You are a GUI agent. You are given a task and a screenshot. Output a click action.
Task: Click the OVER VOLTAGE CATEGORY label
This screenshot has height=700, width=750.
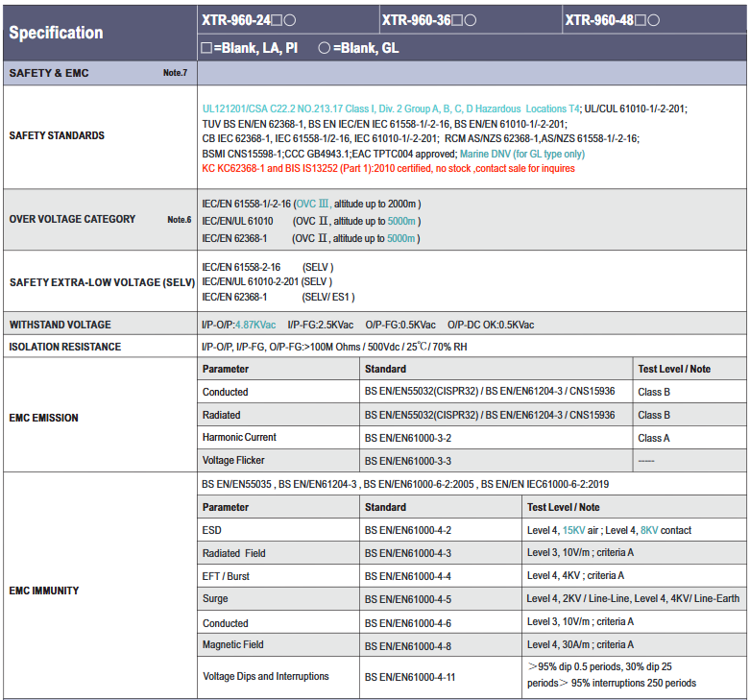click(x=72, y=219)
